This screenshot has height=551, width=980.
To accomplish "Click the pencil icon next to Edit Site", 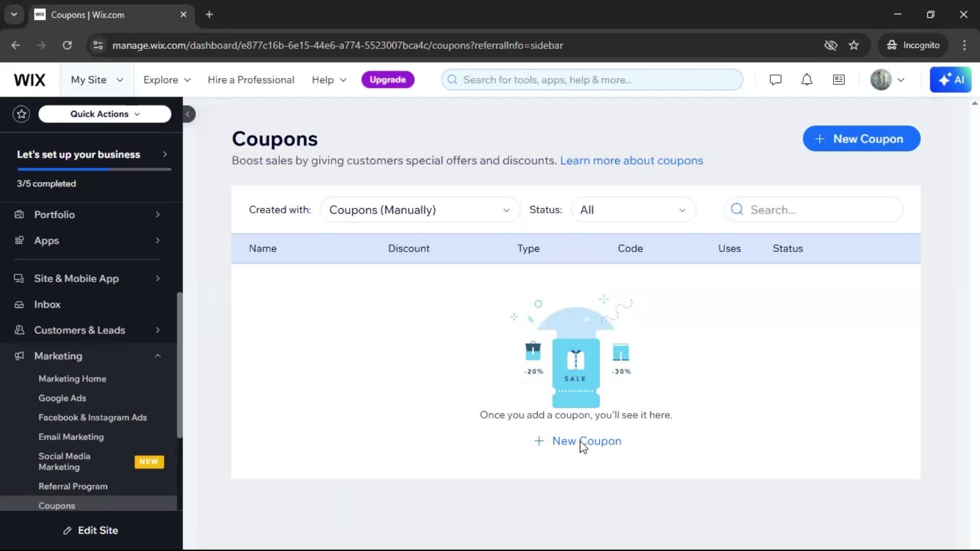I will pyautogui.click(x=67, y=531).
